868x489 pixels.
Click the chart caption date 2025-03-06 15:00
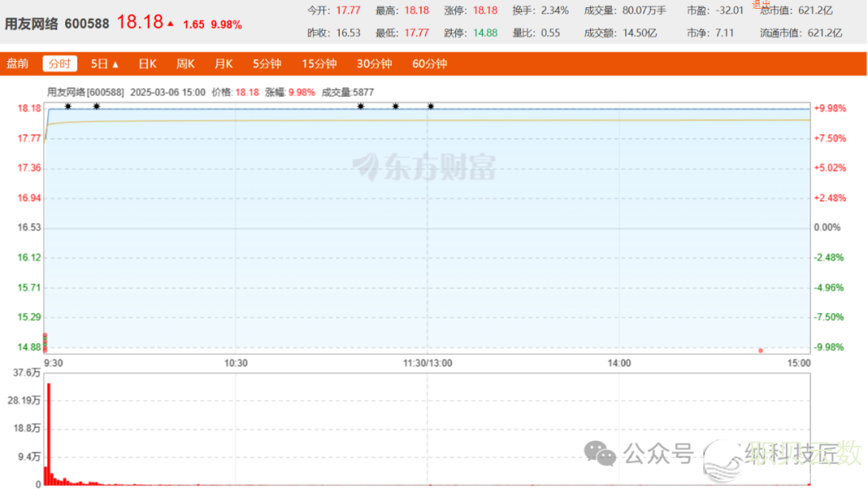pos(168,92)
